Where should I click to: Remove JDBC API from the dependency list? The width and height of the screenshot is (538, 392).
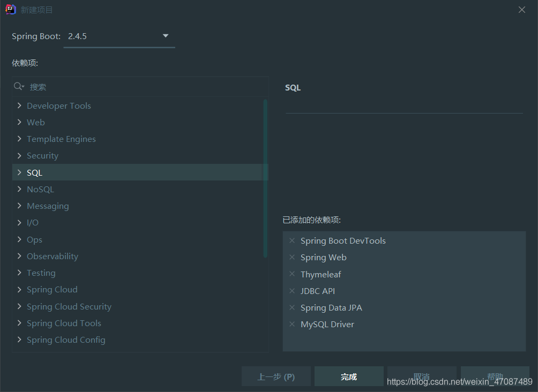tap(292, 291)
